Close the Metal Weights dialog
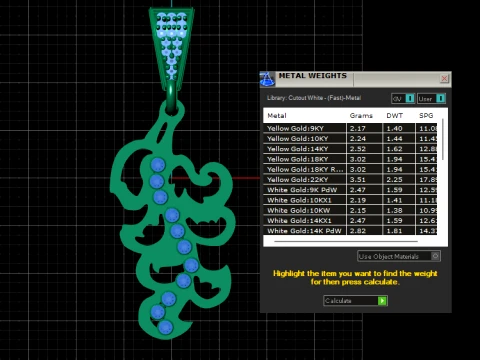 [444, 79]
